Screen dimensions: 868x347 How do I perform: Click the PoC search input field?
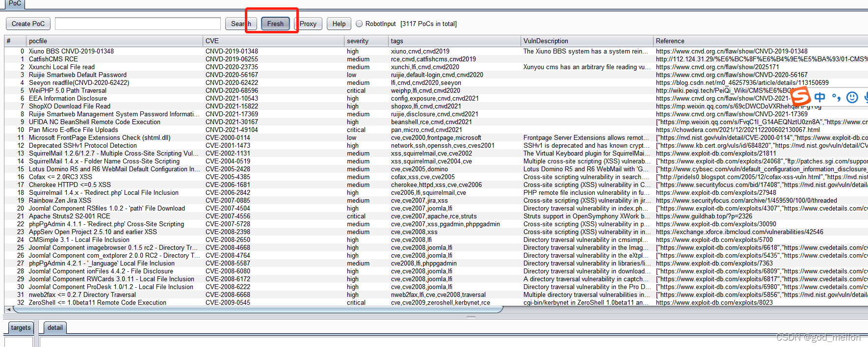(x=138, y=24)
